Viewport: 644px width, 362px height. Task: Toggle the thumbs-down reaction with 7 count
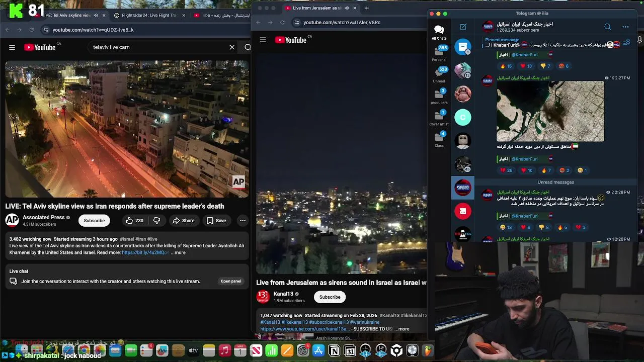(545, 66)
